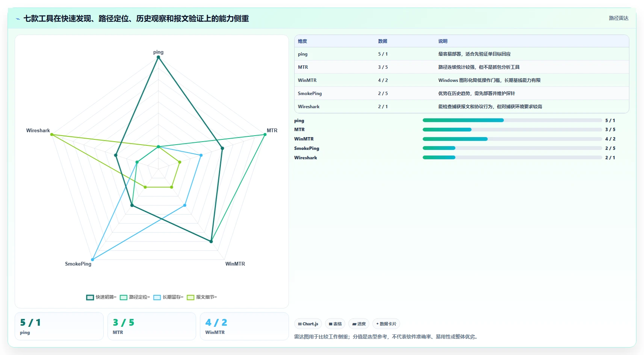The height and width of the screenshot is (355, 644).
Task: Click the MTR axis label on radar
Action: coord(272,130)
